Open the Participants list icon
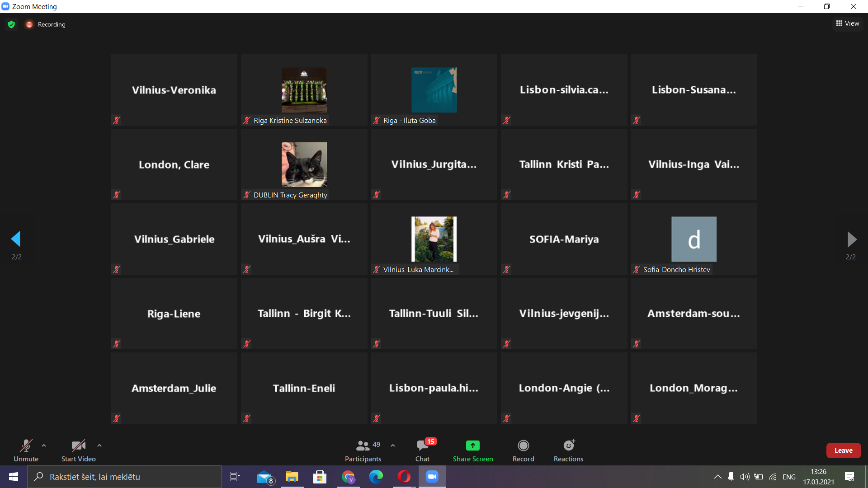 coord(363,446)
